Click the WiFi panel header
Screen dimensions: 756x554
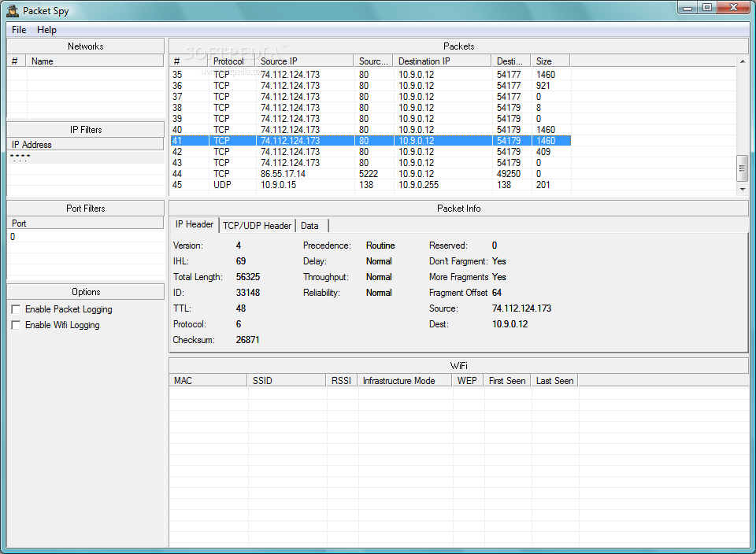(x=458, y=366)
